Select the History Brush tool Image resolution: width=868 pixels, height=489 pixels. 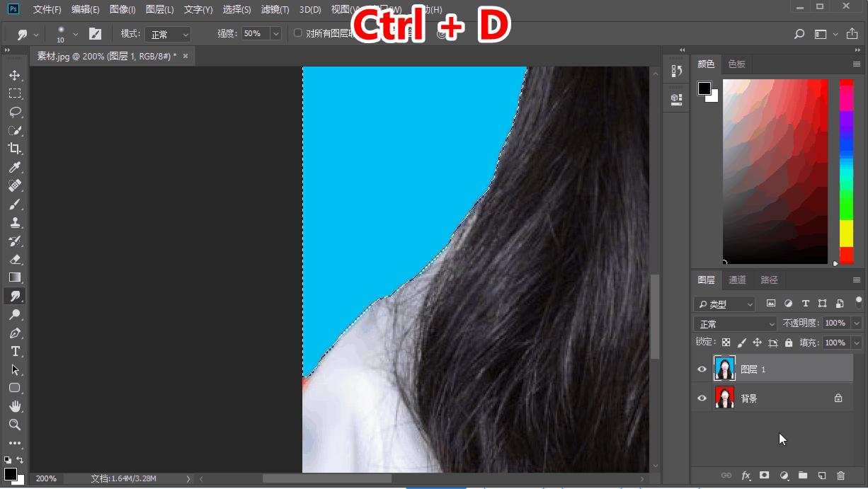coord(14,241)
